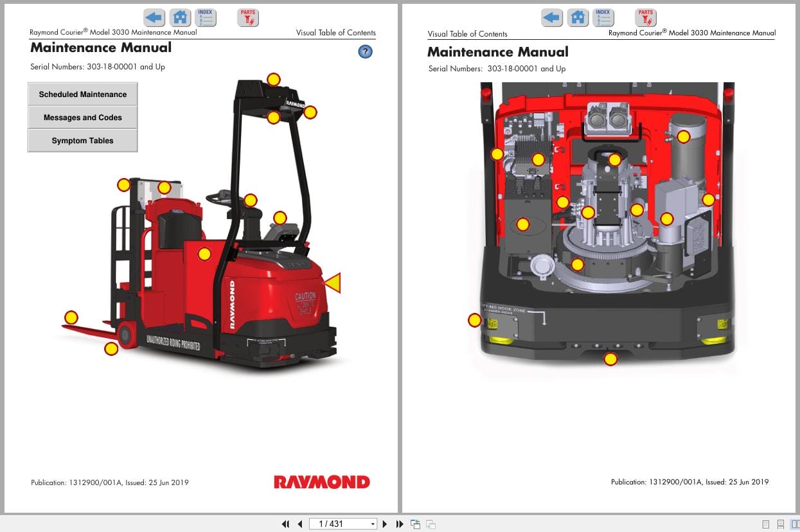
Task: Open the Messages and Codes section
Action: (x=83, y=117)
